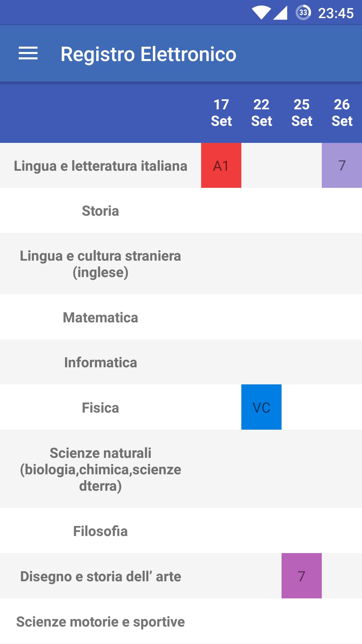362x644 pixels.
Task: Tap the cellular signal icon
Action: 280,13
